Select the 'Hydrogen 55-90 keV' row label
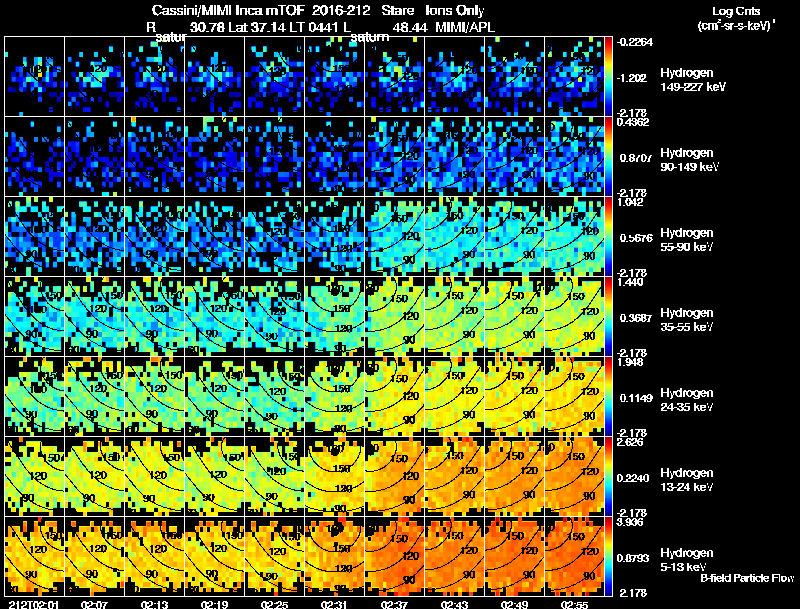800x609 pixels. 686,240
